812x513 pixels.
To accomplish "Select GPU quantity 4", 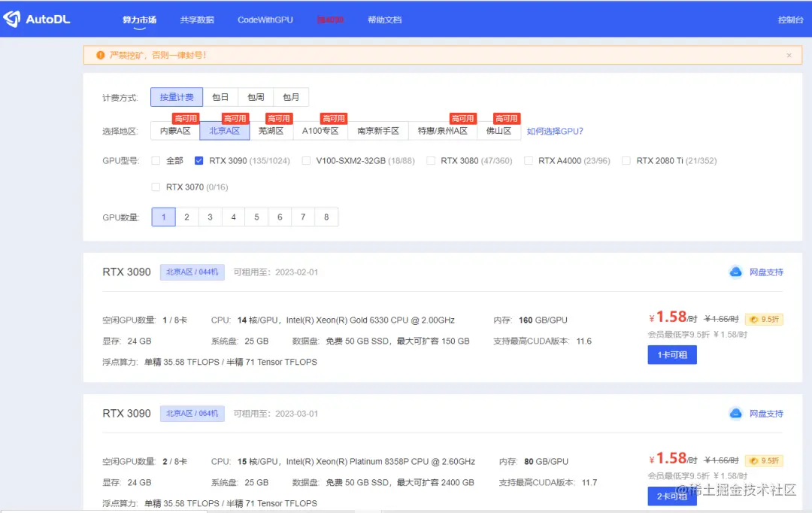I will point(233,216).
